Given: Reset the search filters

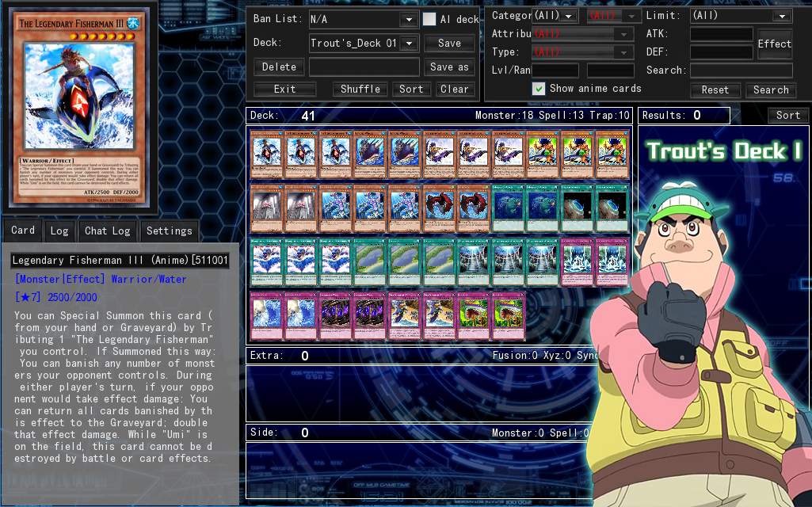Looking at the screenshot, I should [x=715, y=90].
